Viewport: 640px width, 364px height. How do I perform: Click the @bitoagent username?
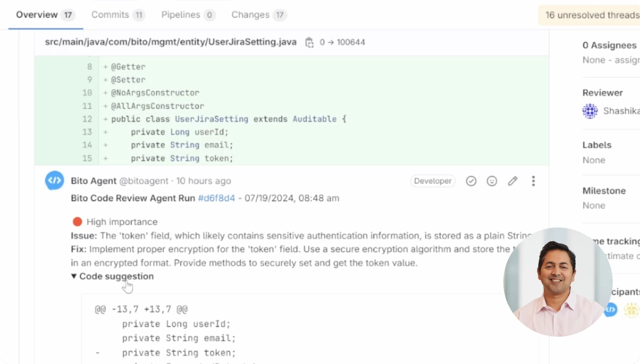(143, 181)
